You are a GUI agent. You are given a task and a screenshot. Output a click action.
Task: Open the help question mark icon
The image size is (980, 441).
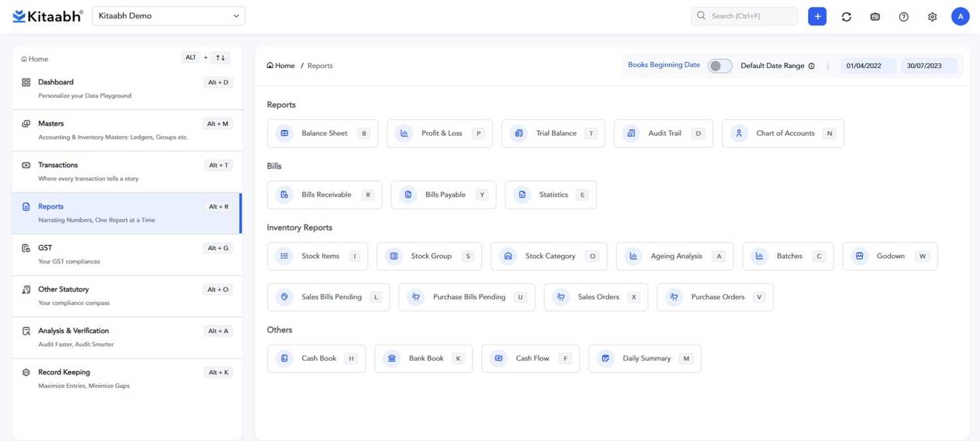[x=904, y=16]
